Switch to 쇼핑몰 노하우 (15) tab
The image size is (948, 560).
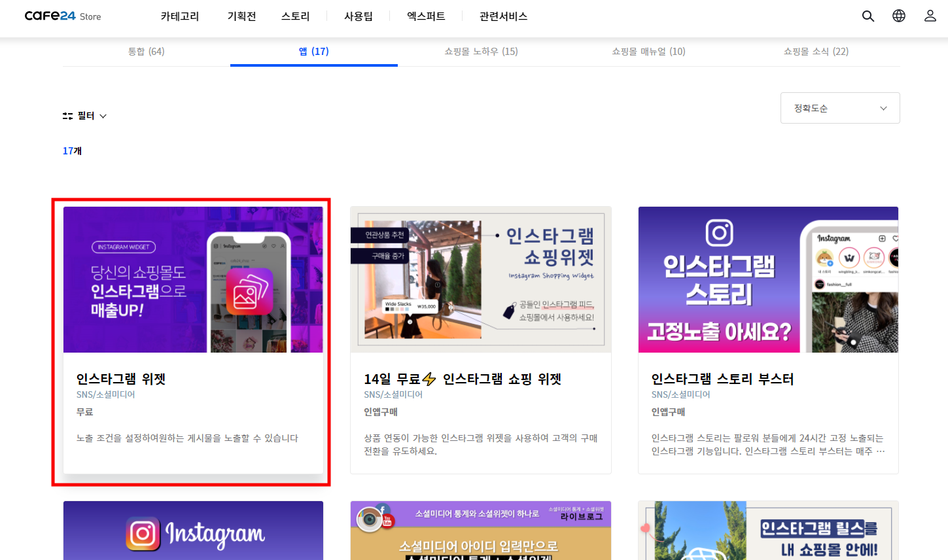coord(482,52)
